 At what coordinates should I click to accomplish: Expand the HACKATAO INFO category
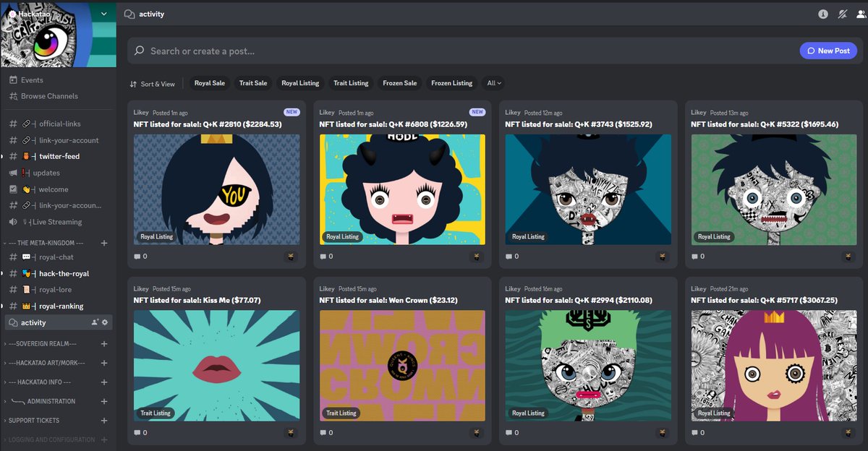(38, 382)
